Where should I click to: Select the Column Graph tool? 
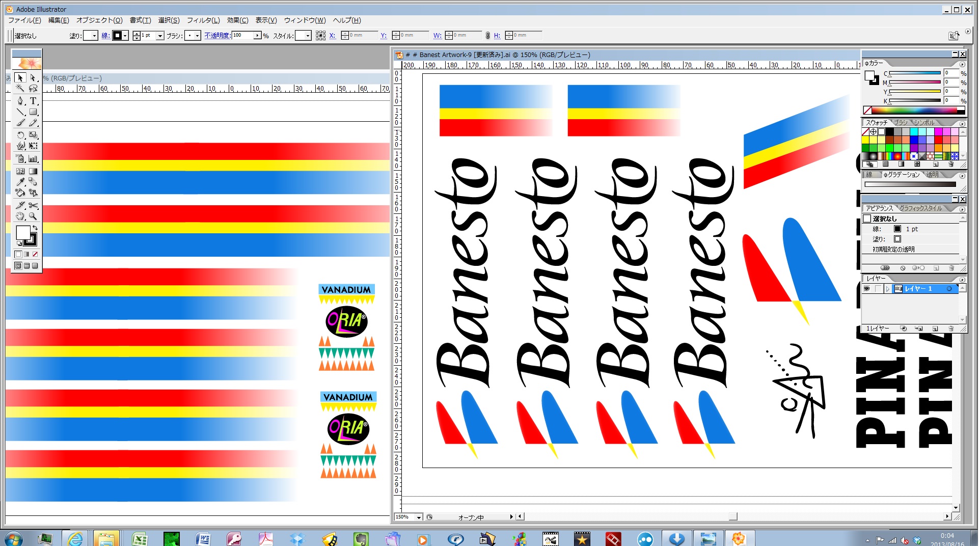[x=33, y=158]
